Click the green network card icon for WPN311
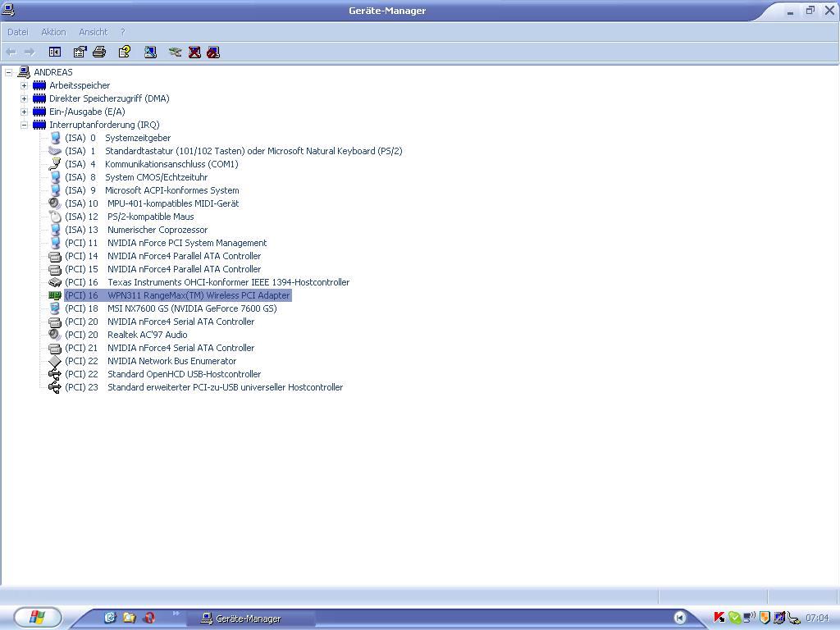 (55, 295)
